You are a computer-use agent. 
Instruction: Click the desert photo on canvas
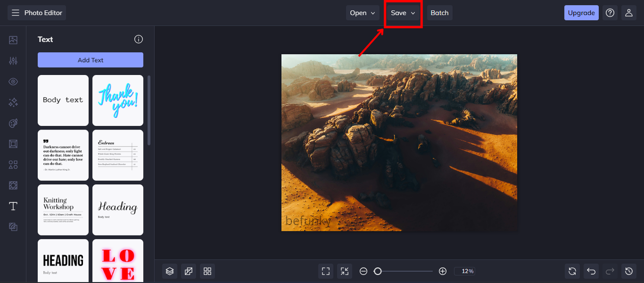pyautogui.click(x=399, y=143)
